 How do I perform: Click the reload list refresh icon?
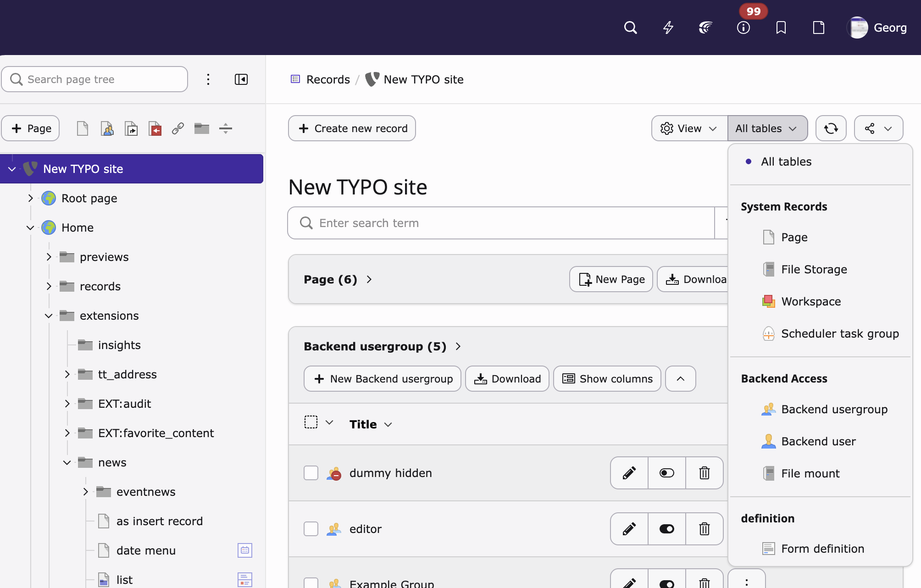click(831, 128)
